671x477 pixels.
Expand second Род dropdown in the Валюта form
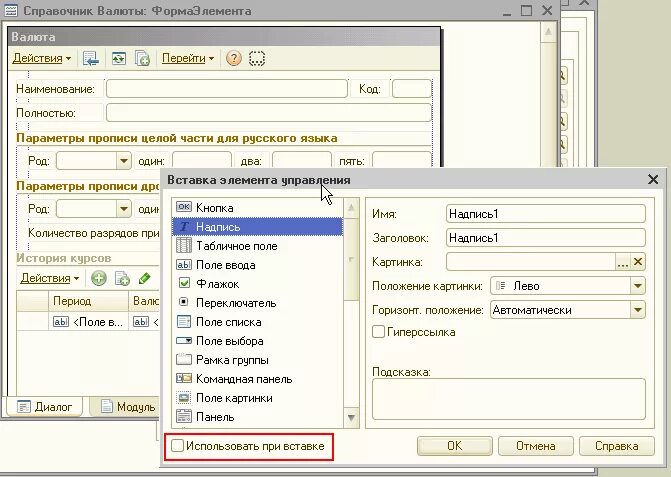point(123,209)
